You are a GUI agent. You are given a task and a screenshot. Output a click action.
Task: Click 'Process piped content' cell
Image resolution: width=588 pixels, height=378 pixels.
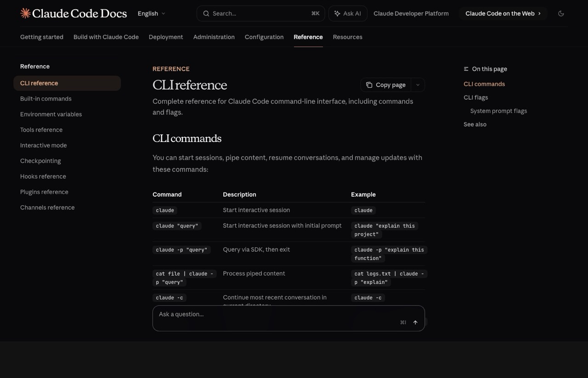coord(254,273)
